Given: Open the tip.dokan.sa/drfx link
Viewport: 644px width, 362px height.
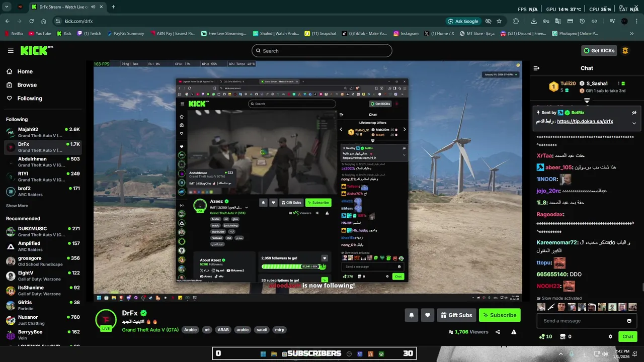Looking at the screenshot, I should pyautogui.click(x=585, y=121).
